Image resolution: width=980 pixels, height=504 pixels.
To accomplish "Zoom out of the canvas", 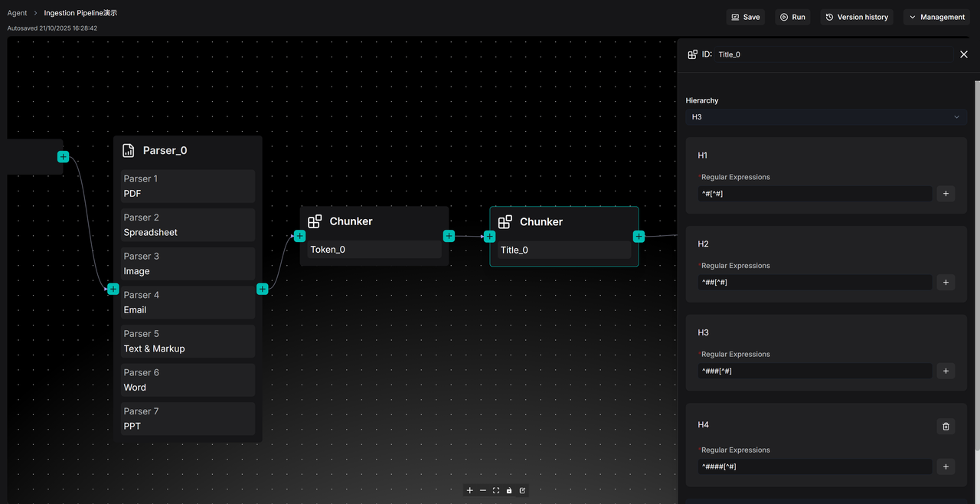I will (x=483, y=490).
